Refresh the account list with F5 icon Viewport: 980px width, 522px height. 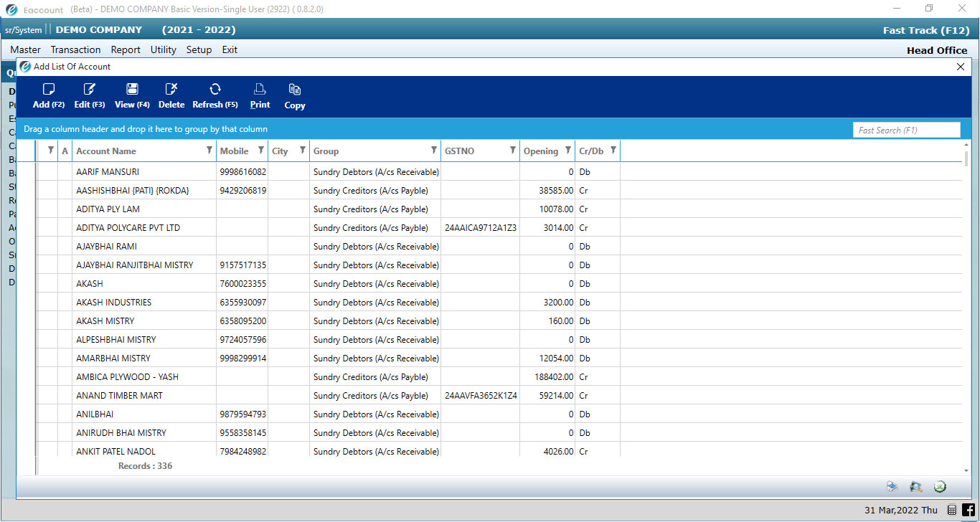click(x=215, y=95)
